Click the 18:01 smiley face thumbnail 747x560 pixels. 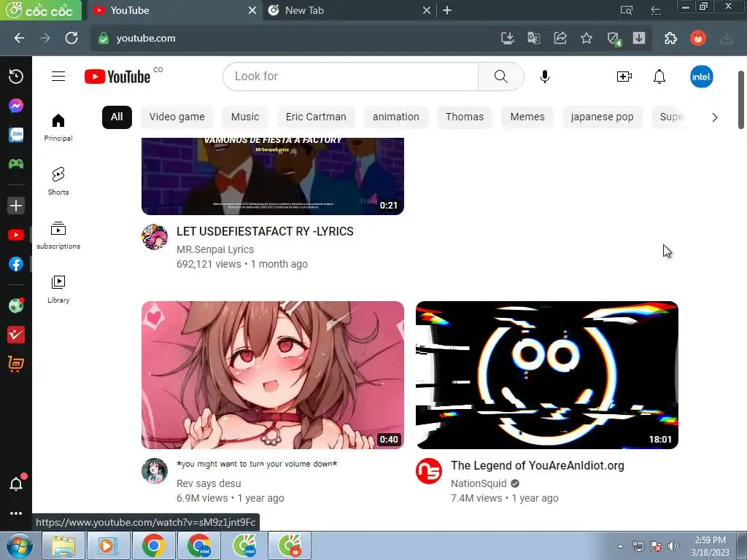coord(547,375)
